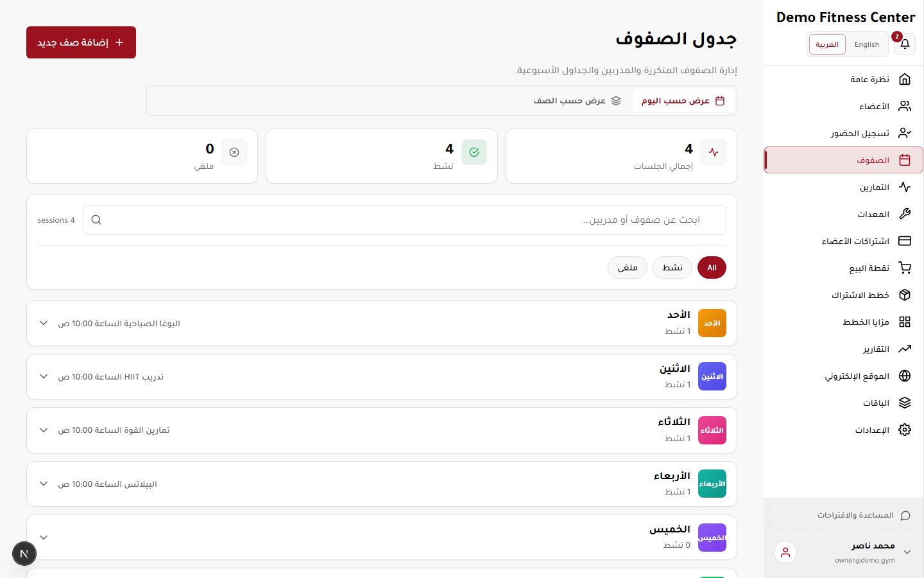This screenshot has width=924, height=578.
Task: Open Members (الأعضاء) from the sidebar
Action: pos(843,106)
